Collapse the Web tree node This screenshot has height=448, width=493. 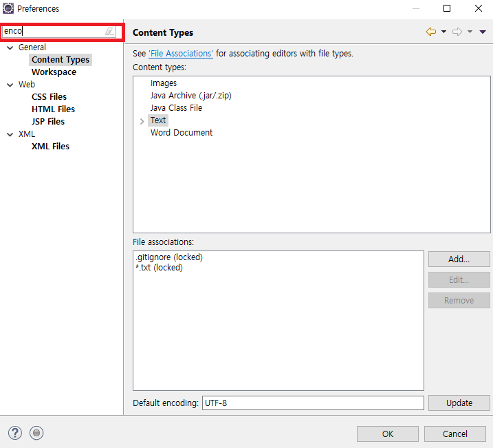[10, 85]
